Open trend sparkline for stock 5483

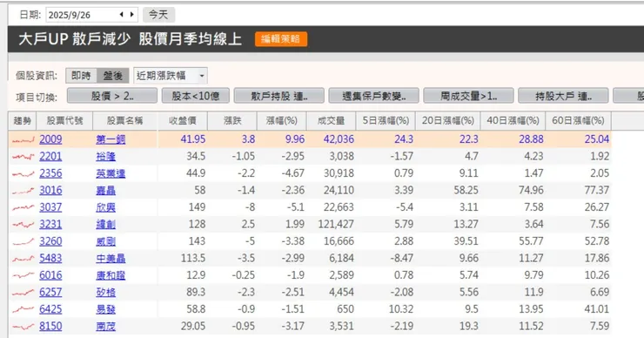(x=23, y=259)
